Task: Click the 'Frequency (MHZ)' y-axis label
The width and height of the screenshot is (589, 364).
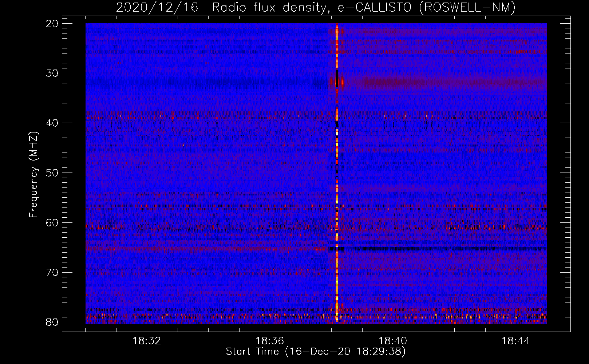Action: 33,174
